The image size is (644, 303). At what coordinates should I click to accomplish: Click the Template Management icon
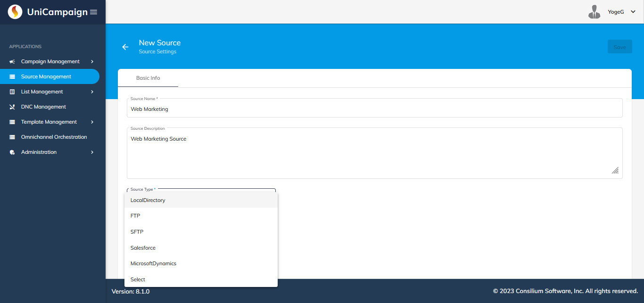tap(12, 122)
